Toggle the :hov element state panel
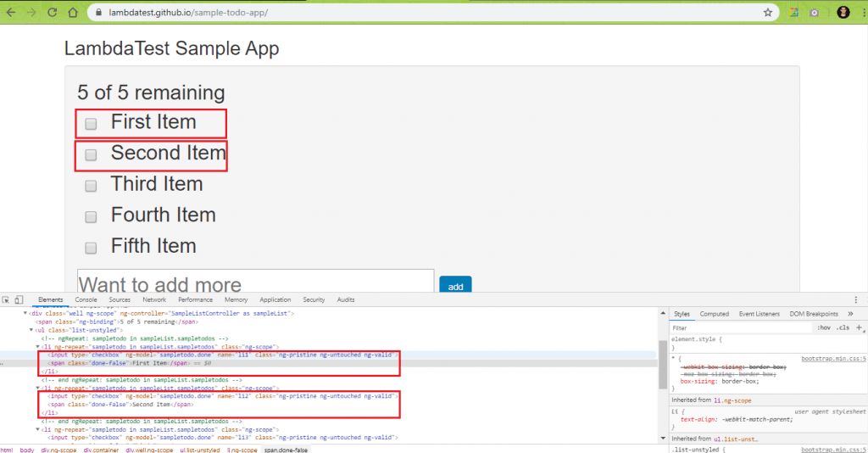The image size is (868, 453). point(824,327)
